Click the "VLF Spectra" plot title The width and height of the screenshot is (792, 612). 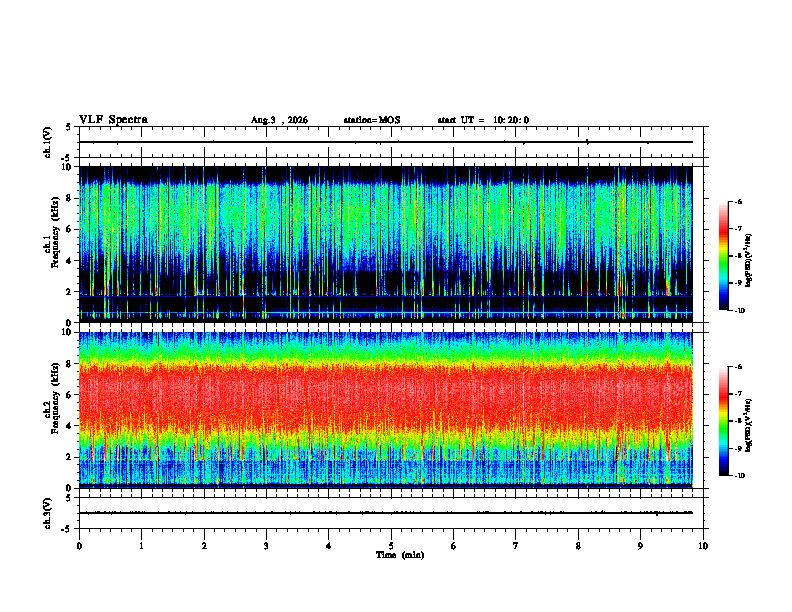coord(113,120)
